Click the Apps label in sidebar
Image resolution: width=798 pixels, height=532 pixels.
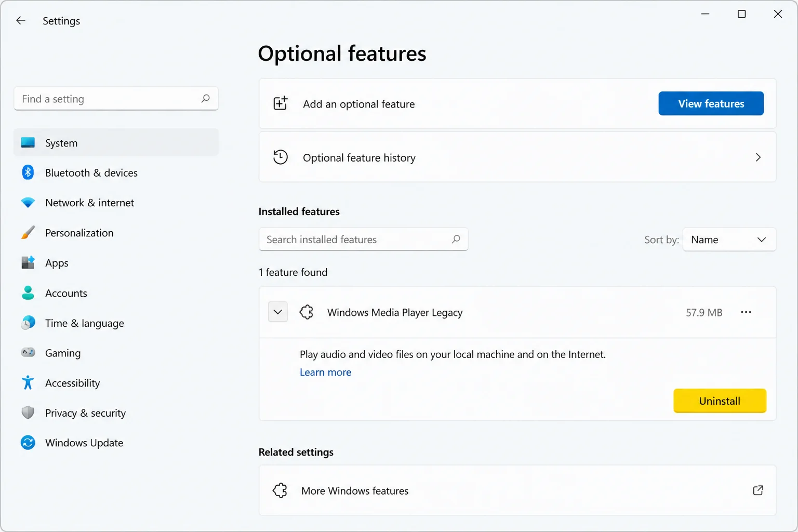coord(57,263)
